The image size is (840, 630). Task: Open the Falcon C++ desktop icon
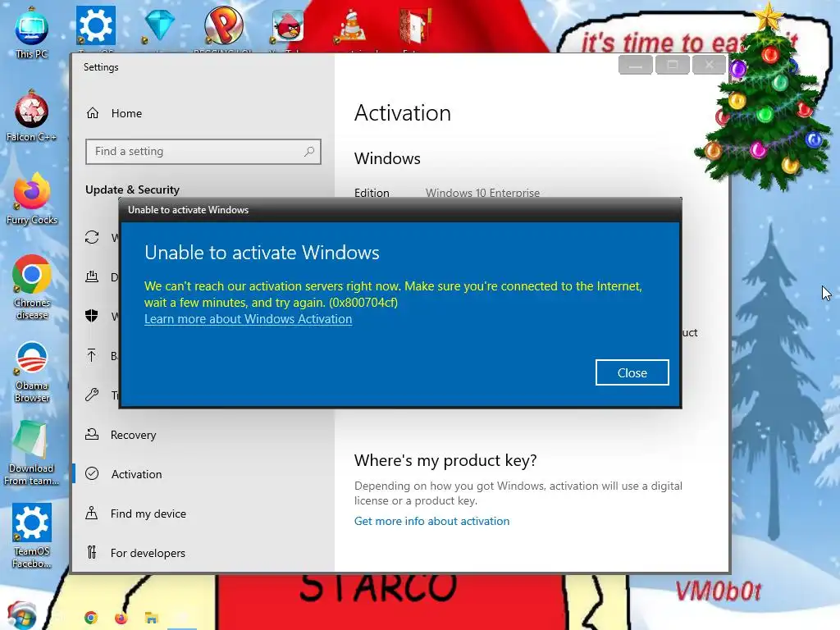(32, 116)
